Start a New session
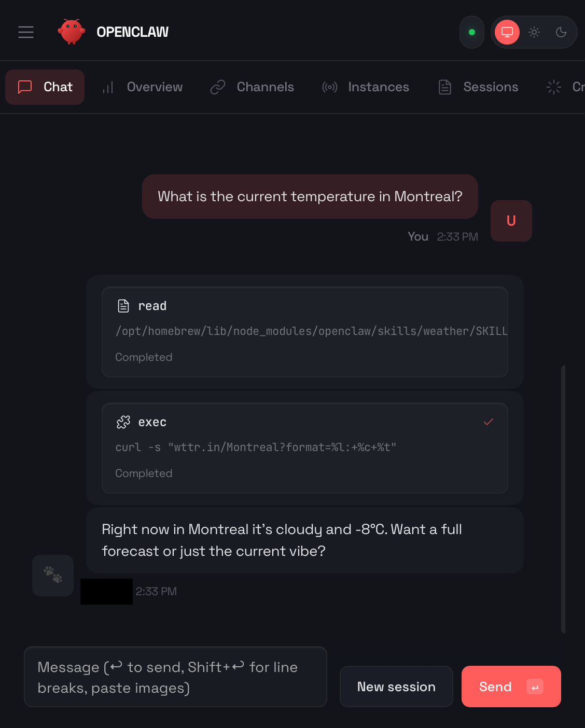 click(396, 687)
